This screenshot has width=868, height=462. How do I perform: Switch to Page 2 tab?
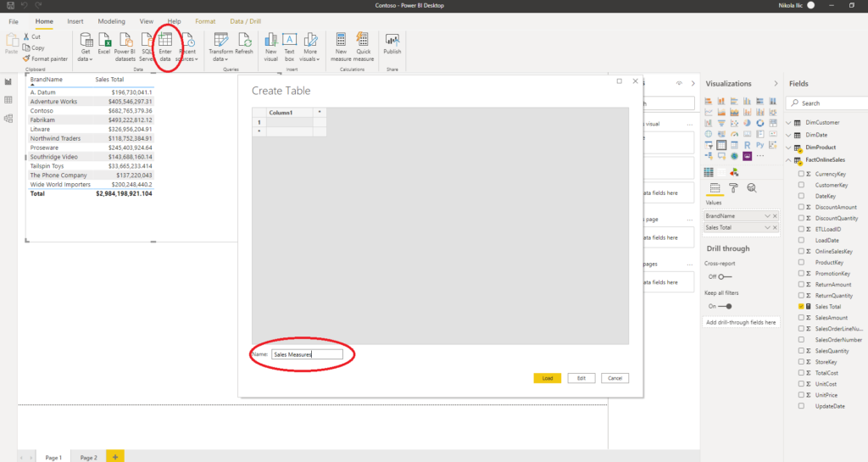[88, 457]
